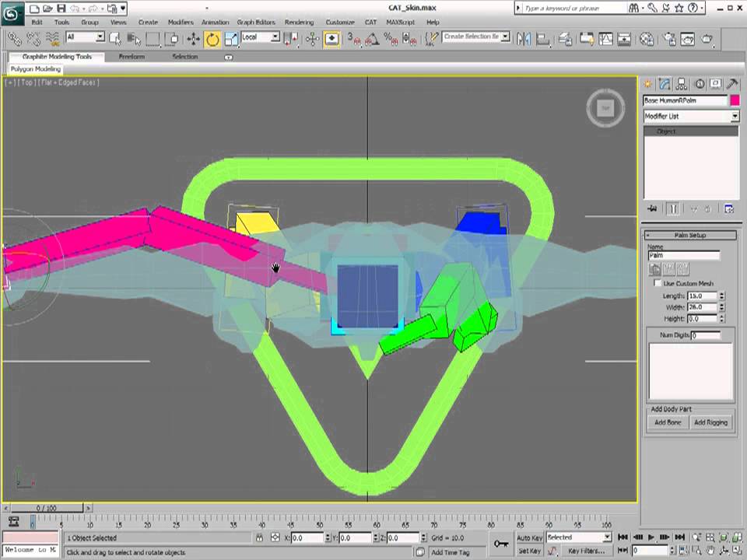Open the Rendered Frame Window
This screenshot has height=560, width=747.
click(687, 39)
